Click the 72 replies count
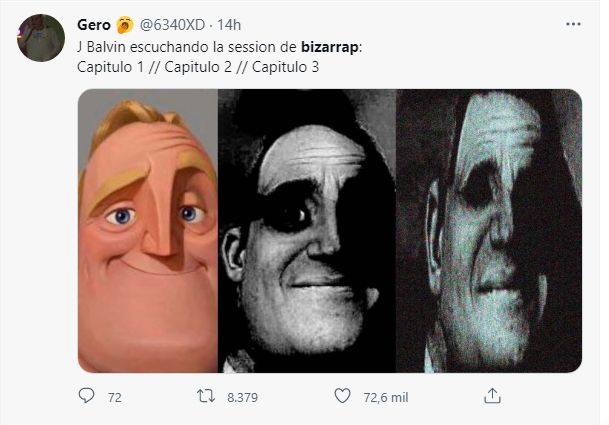The image size is (609, 425). pos(114,398)
